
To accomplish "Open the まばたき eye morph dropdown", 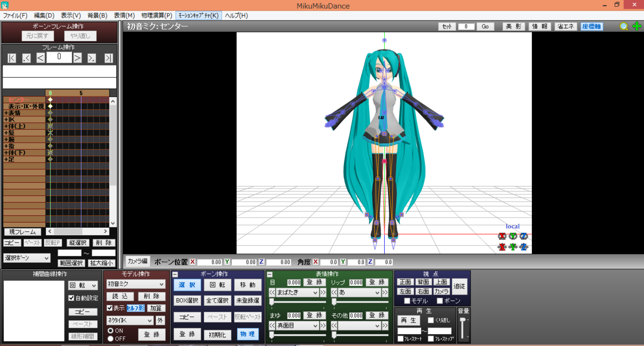I will point(297,293).
